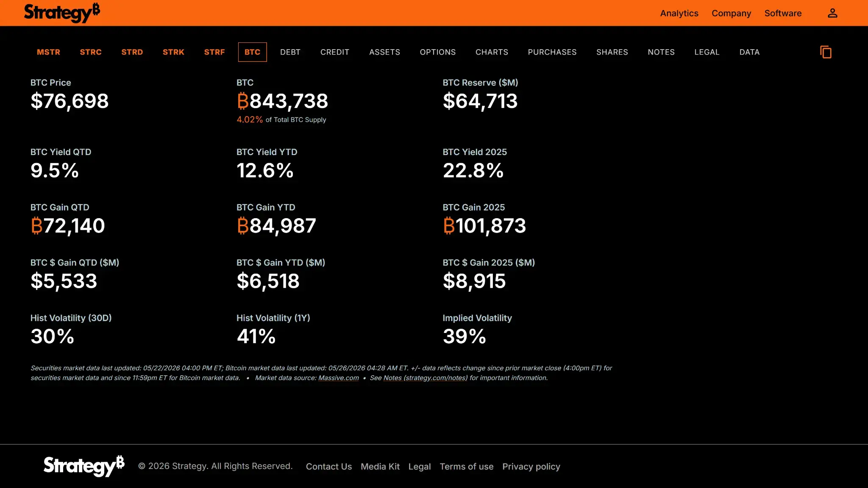Image resolution: width=868 pixels, height=488 pixels.
Task: Click the Implied Volatility value 39%
Action: pyautogui.click(x=465, y=336)
